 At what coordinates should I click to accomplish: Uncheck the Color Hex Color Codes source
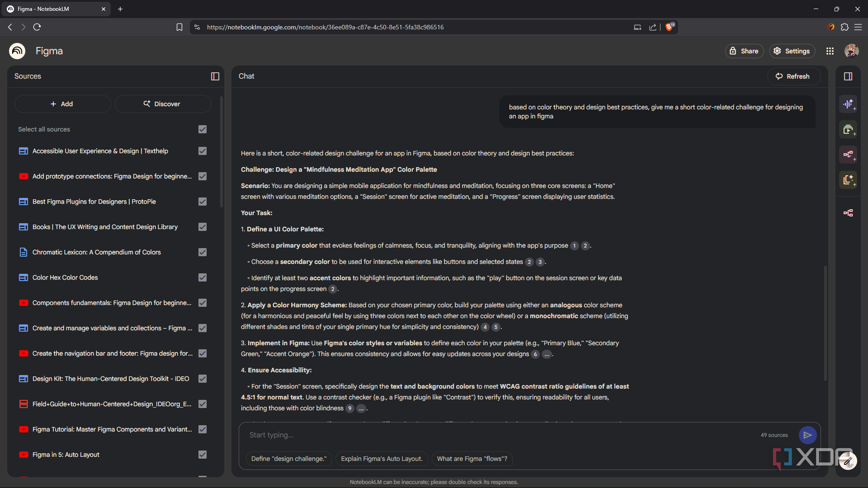(x=203, y=277)
